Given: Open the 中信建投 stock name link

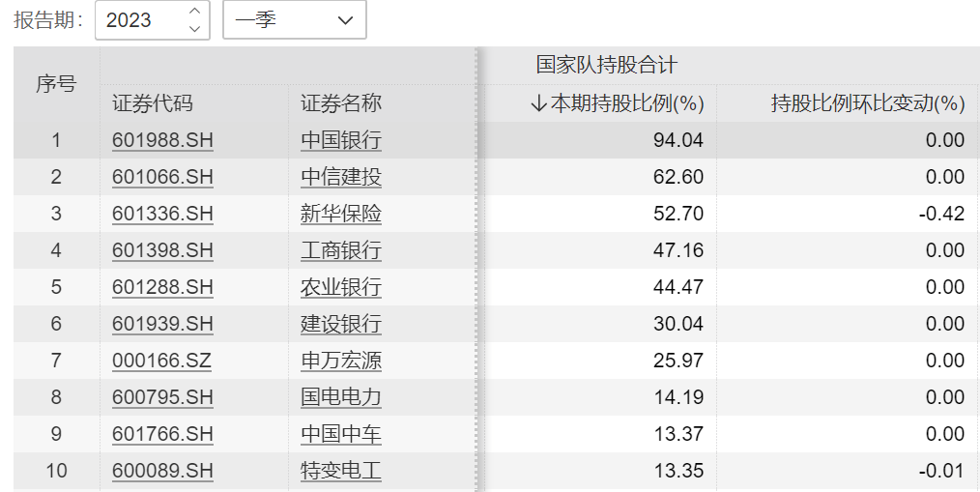Looking at the screenshot, I should [340, 177].
